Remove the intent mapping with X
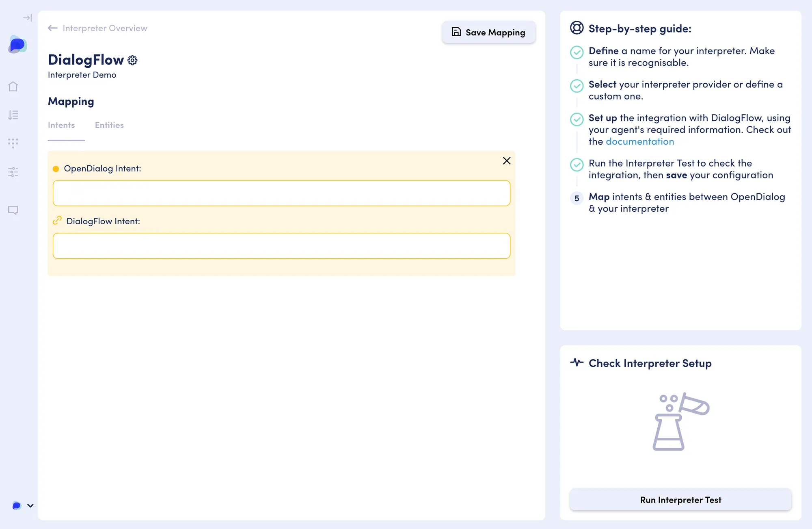The height and width of the screenshot is (529, 812). 507,161
